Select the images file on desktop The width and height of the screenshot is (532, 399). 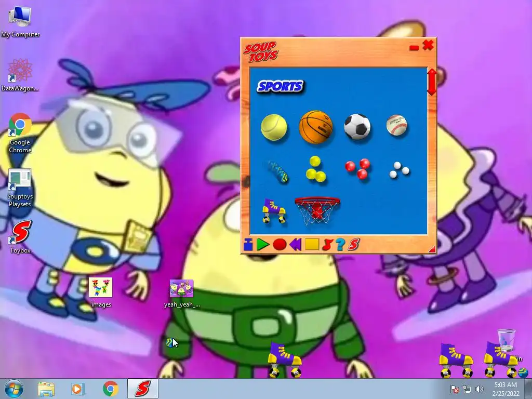tap(101, 292)
